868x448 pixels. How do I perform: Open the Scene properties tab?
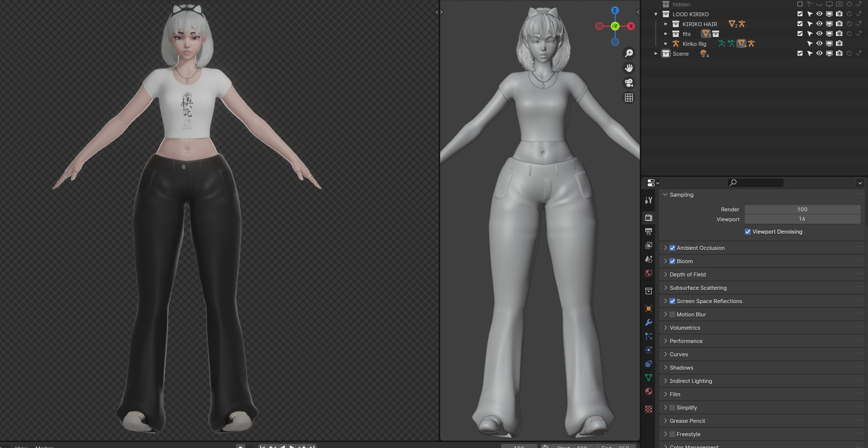(649, 259)
